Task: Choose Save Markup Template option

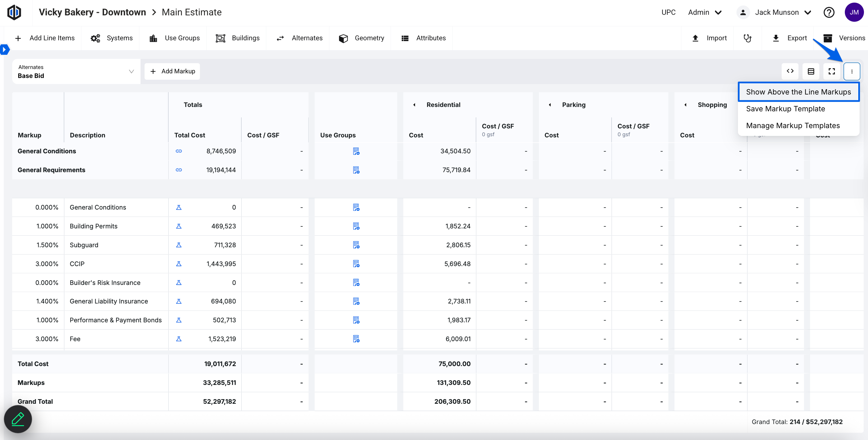Action: (x=785, y=109)
